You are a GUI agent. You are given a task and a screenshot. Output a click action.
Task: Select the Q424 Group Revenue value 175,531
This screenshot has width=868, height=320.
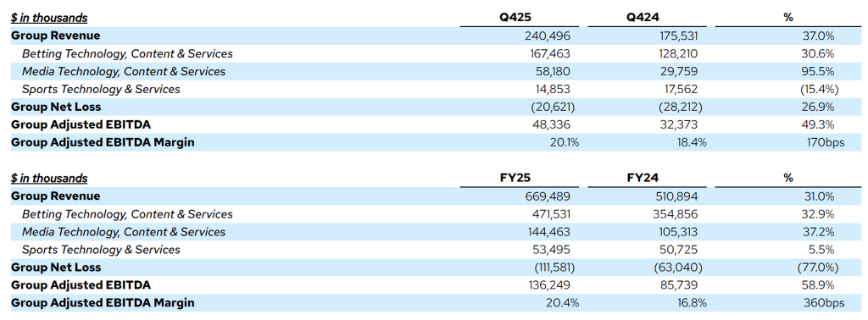pos(676,36)
